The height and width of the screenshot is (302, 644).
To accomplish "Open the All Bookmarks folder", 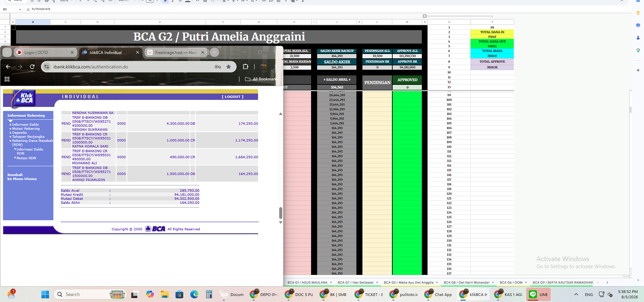I will tap(262, 79).
